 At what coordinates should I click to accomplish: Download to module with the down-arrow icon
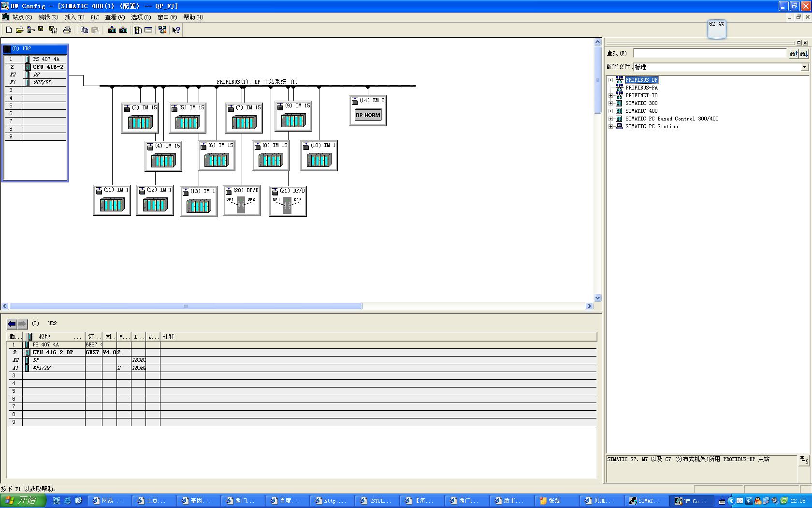click(112, 30)
